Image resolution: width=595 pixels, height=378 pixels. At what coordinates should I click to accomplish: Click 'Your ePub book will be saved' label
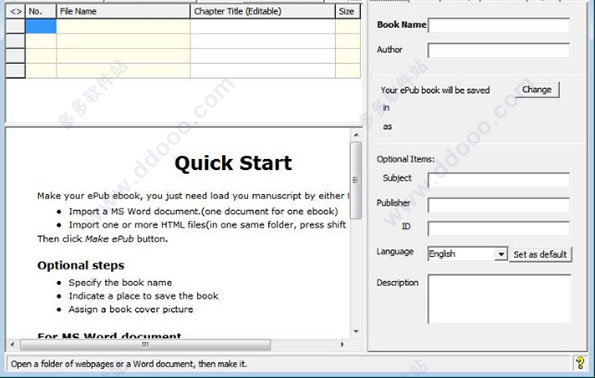click(435, 90)
